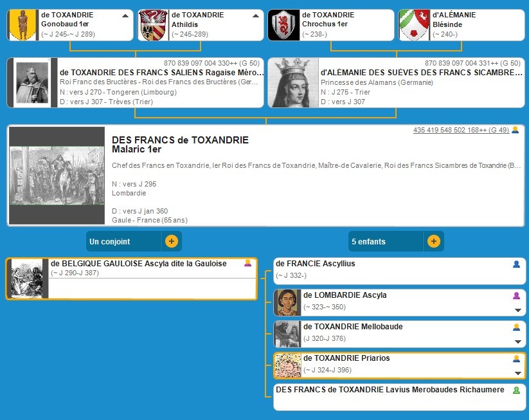Click the person icon on Ascyllius card
This screenshot has width=529, height=420.
click(x=516, y=264)
